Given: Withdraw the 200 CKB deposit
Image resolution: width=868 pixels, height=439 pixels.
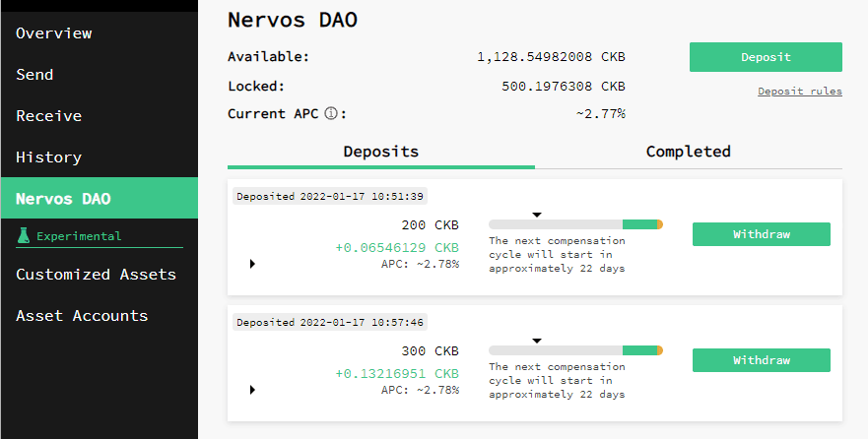Looking at the screenshot, I should point(761,234).
